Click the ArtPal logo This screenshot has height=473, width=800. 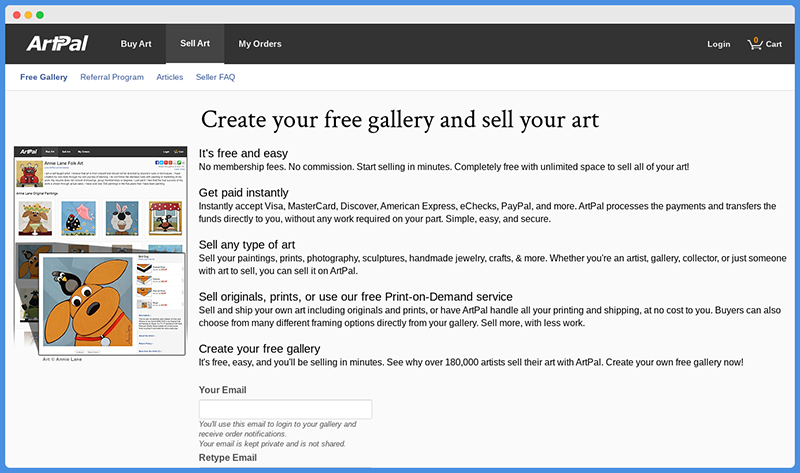click(57, 43)
